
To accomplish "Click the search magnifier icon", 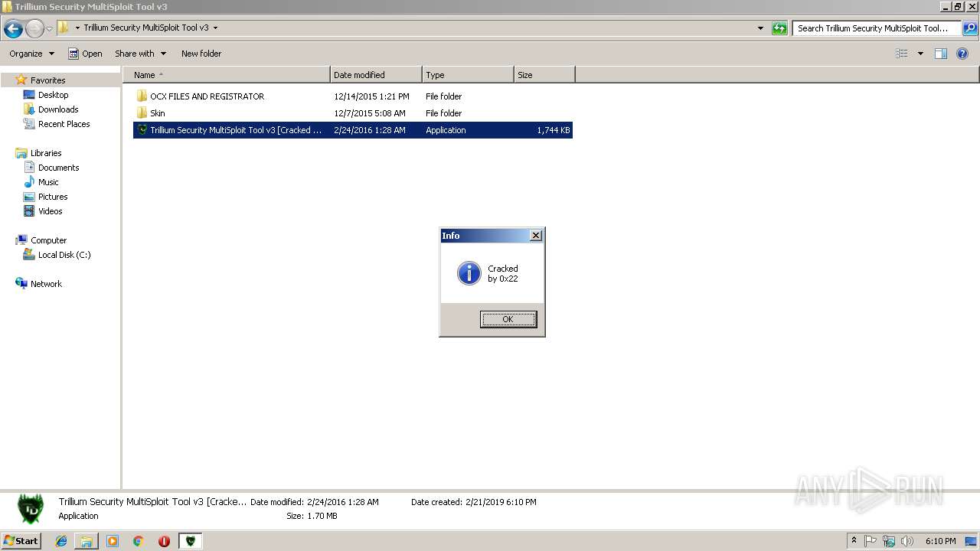I will [970, 28].
